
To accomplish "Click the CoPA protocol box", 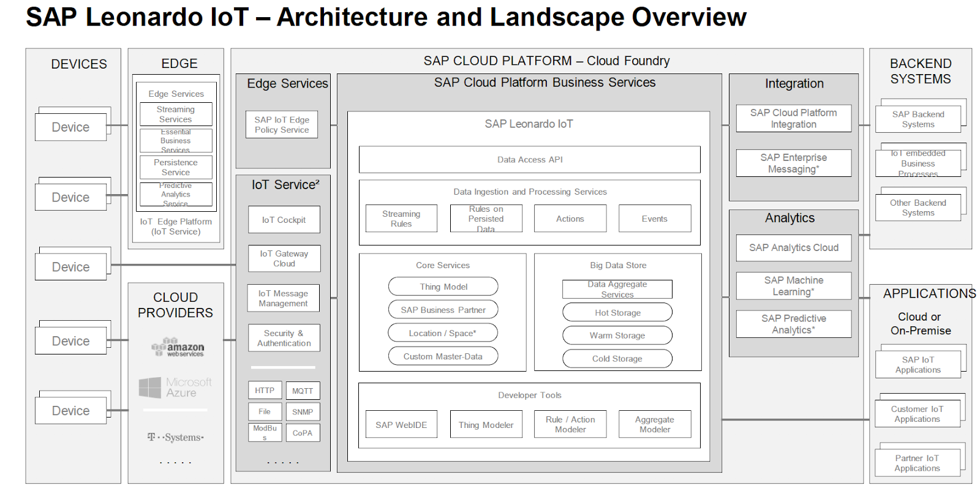I will click(303, 432).
